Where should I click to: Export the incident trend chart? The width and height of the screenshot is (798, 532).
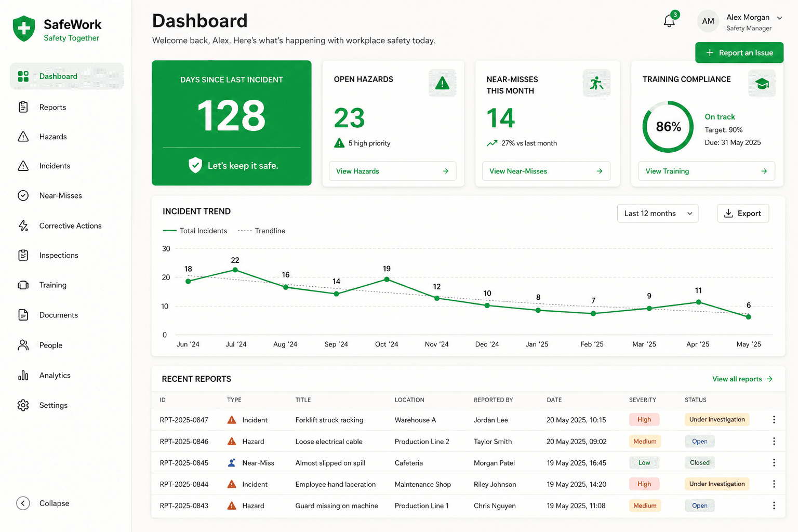743,214
